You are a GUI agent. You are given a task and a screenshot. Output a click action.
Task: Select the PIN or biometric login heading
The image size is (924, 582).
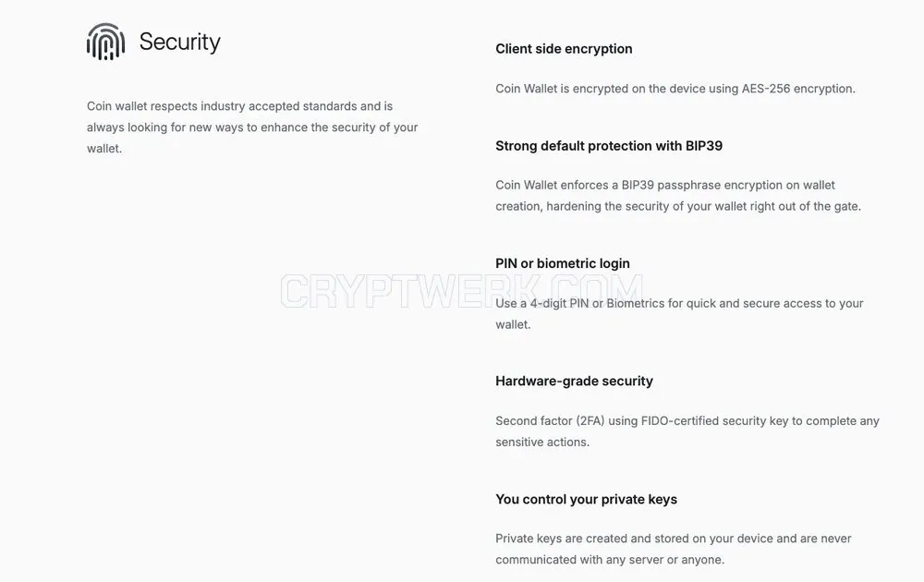563,263
